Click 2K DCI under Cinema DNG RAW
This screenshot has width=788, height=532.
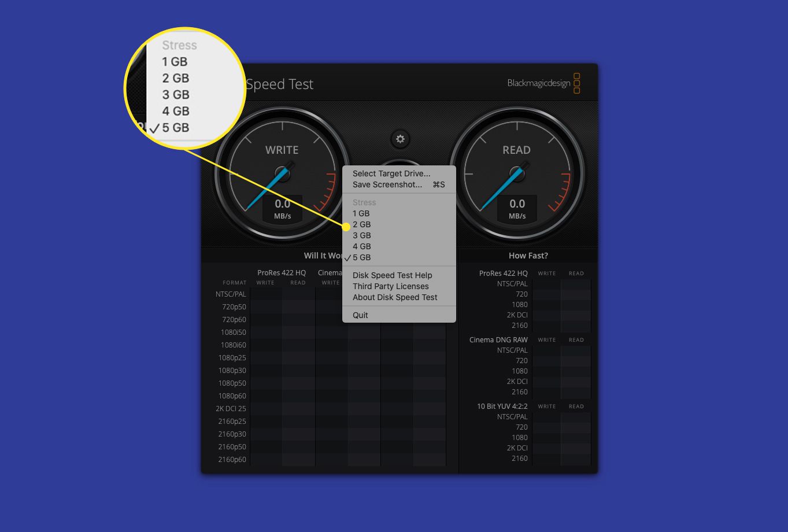[x=517, y=381]
